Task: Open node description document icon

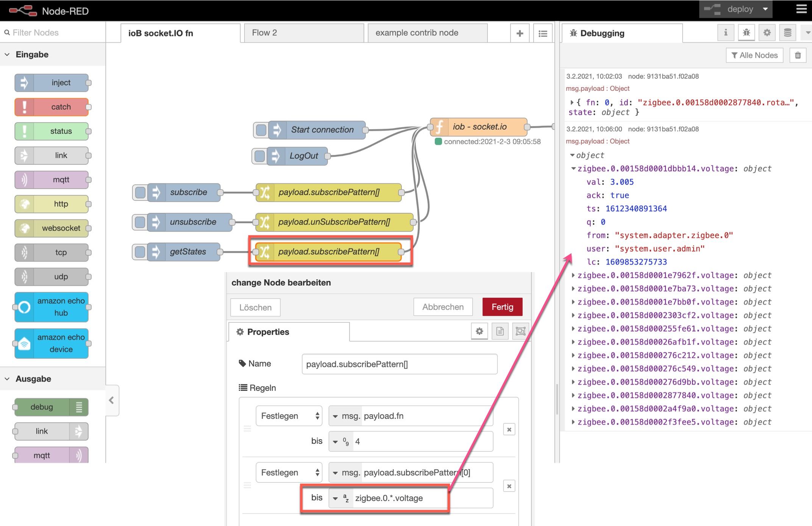Action: [500, 332]
